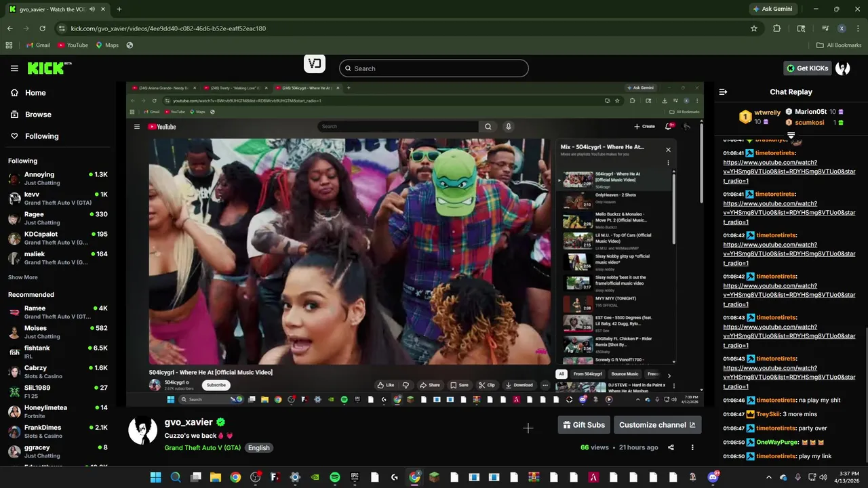Click the '3 more mins' chat message
The width and height of the screenshot is (868, 488).
(800, 414)
